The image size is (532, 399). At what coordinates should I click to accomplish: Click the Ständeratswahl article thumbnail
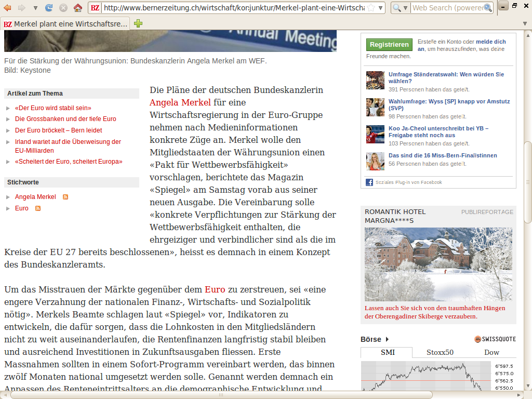click(x=375, y=80)
